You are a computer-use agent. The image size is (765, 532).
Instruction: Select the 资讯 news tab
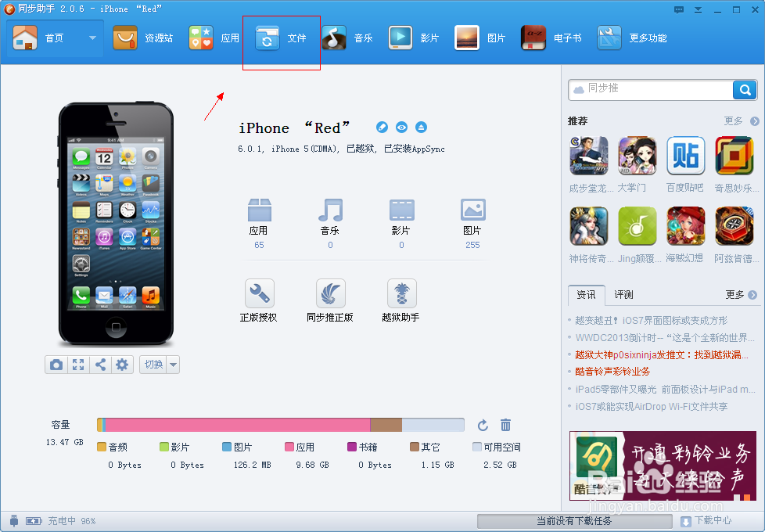(x=587, y=295)
